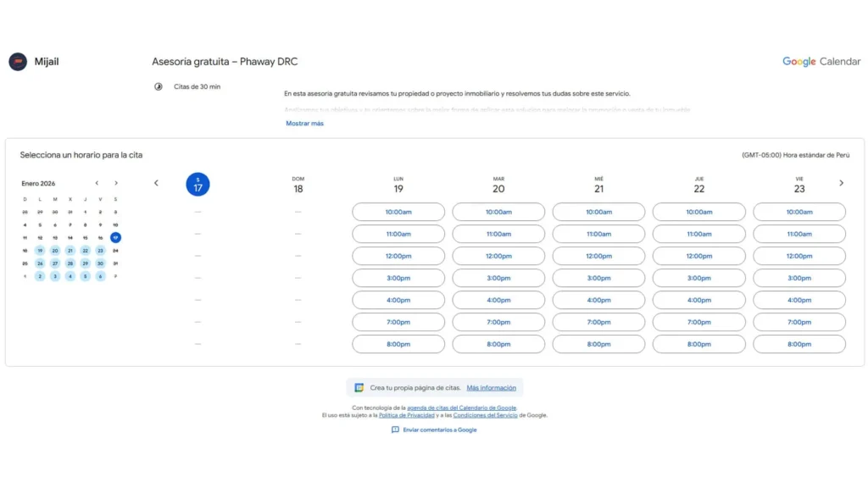This screenshot has width=868, height=488.
Task: Click the calendar icon beside 'Crea tu propia página'
Action: click(359, 388)
